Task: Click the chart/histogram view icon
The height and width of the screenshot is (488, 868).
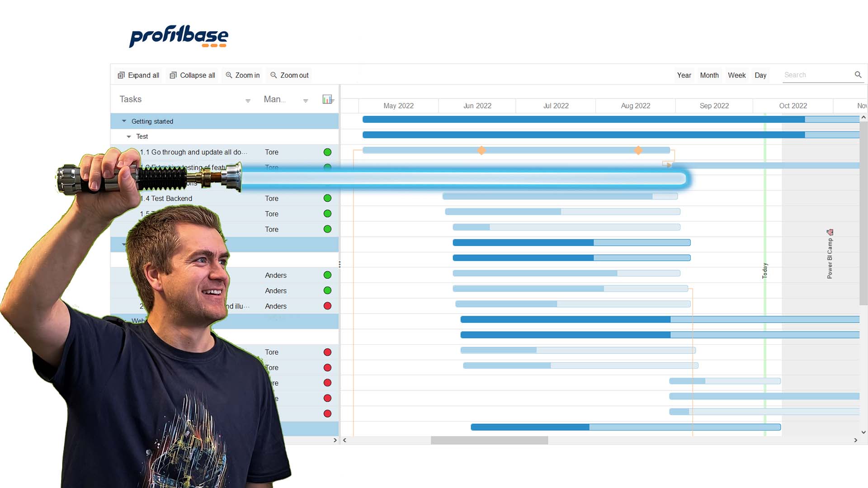Action: (327, 99)
